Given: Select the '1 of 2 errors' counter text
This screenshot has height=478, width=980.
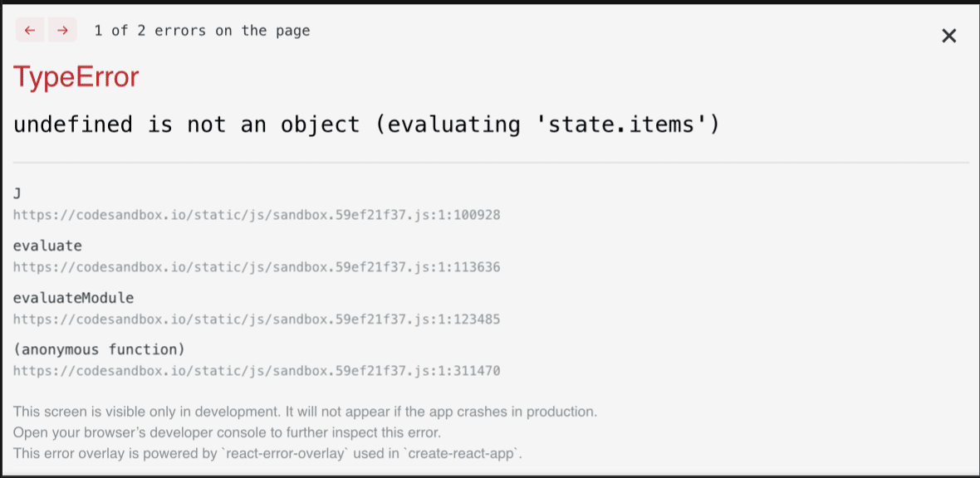Looking at the screenshot, I should coord(203,30).
